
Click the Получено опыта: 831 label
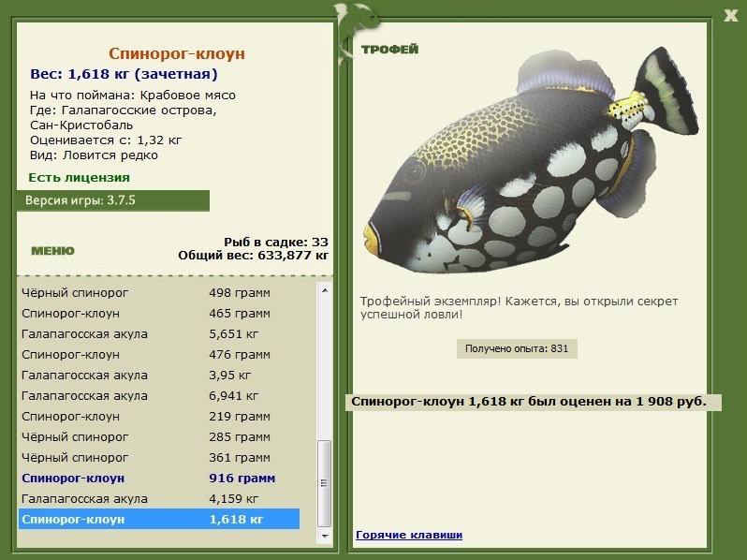tap(517, 348)
